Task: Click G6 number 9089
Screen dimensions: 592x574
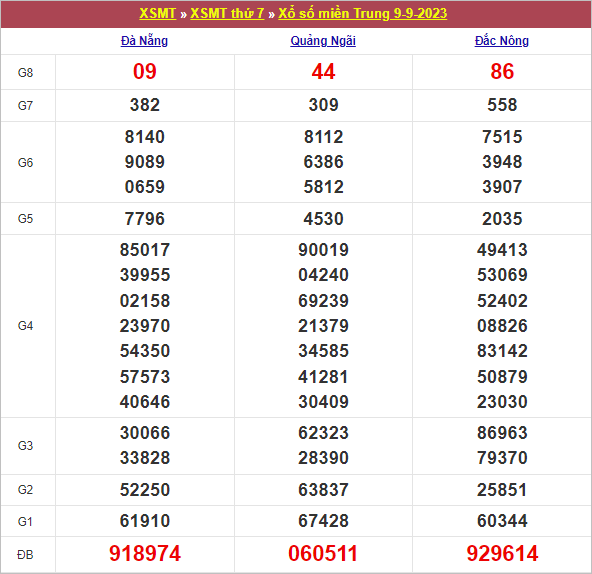Action: click(x=145, y=162)
